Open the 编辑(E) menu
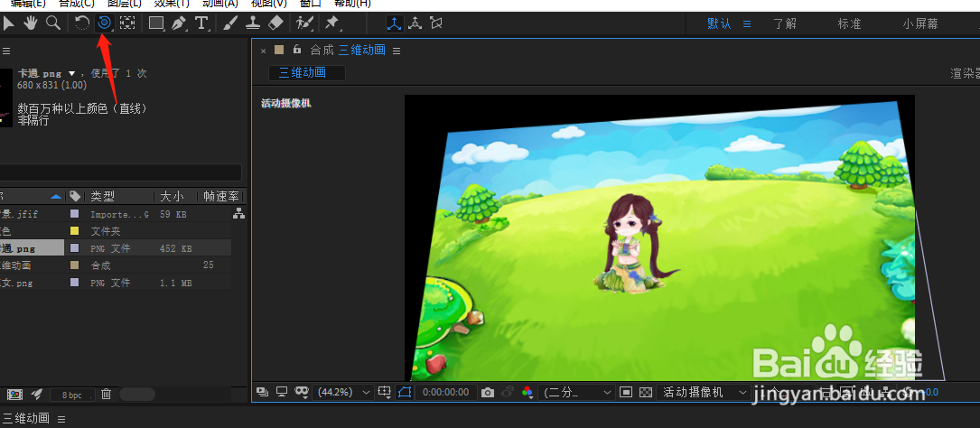 click(x=28, y=3)
